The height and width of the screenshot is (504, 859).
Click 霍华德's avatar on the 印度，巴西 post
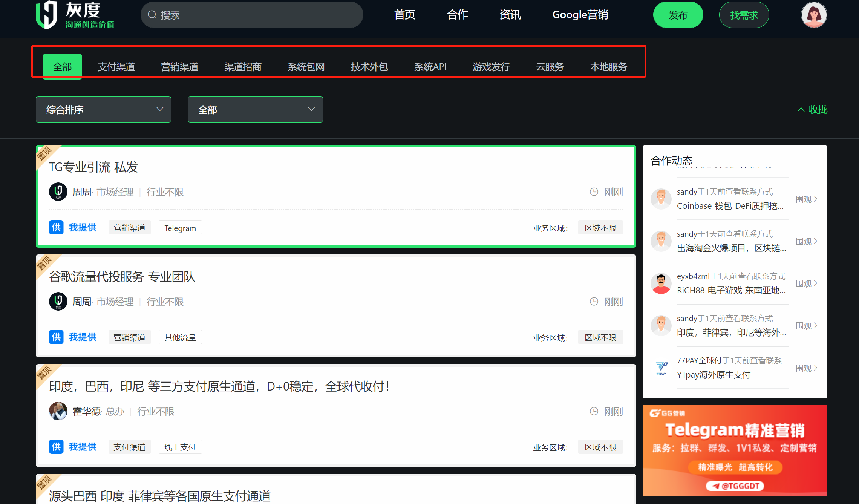pyautogui.click(x=58, y=411)
